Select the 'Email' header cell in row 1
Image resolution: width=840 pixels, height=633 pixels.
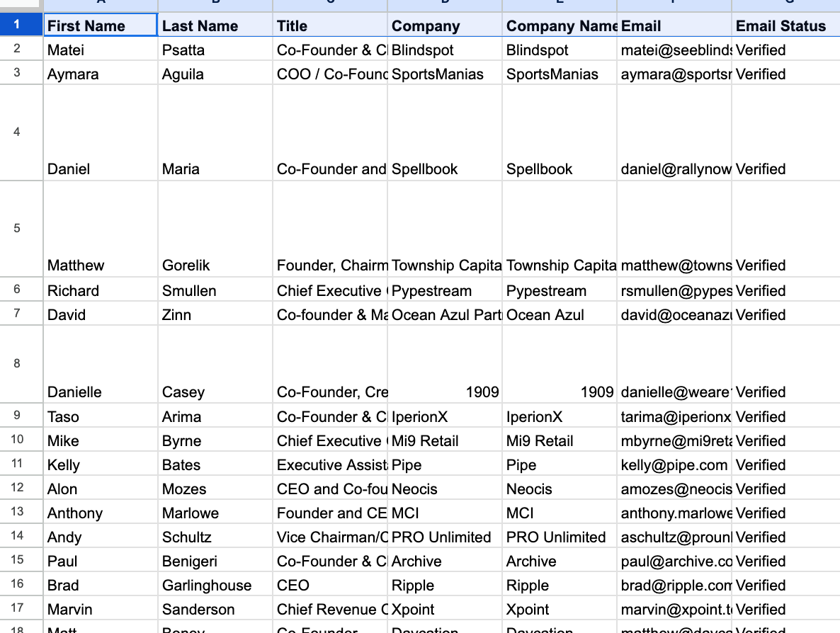point(674,25)
